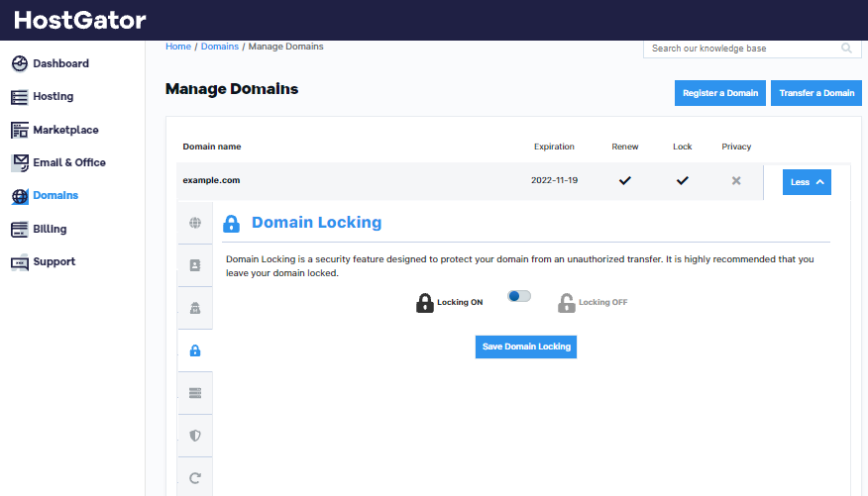Click the Home breadcrumb link
The image size is (868, 496).
pos(178,47)
